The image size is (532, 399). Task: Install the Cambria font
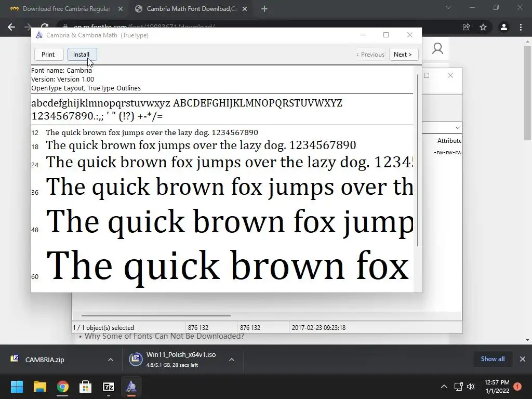point(82,54)
